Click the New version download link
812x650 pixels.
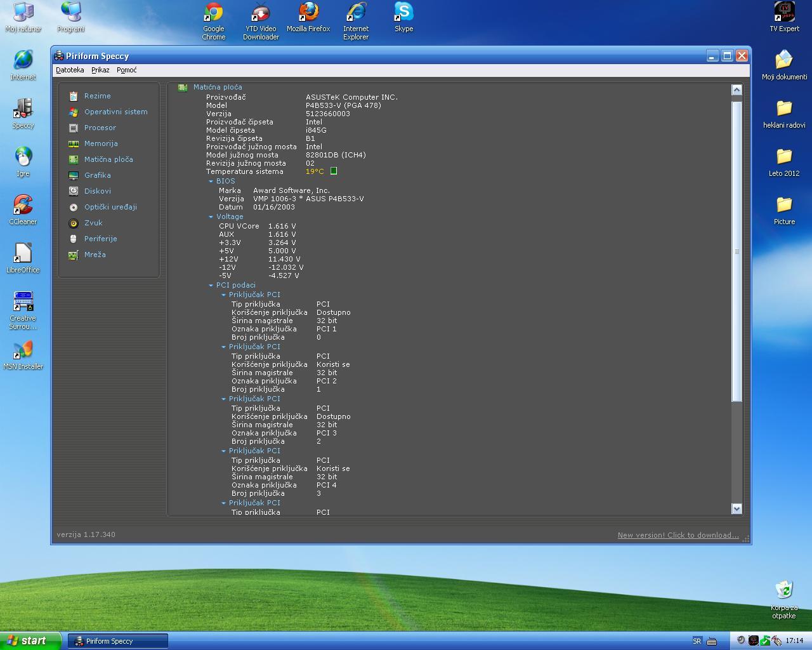click(678, 535)
